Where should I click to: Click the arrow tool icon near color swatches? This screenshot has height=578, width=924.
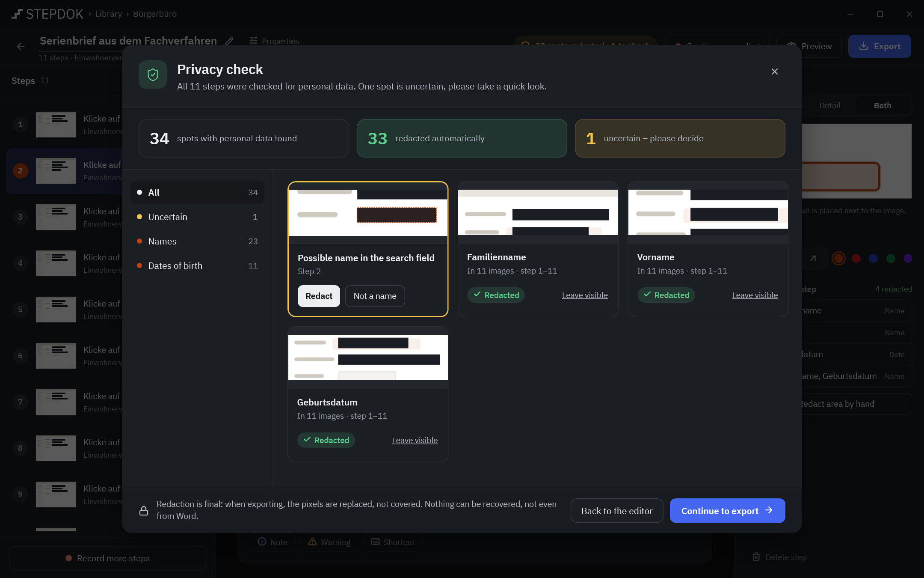click(x=813, y=258)
